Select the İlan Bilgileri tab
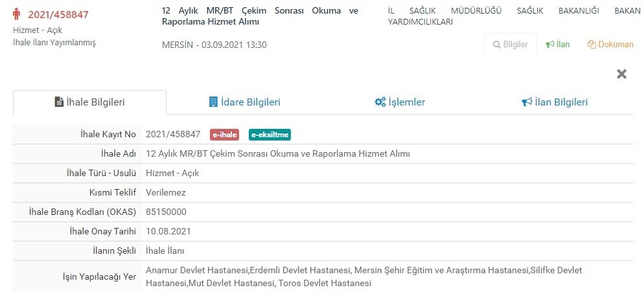 (555, 102)
